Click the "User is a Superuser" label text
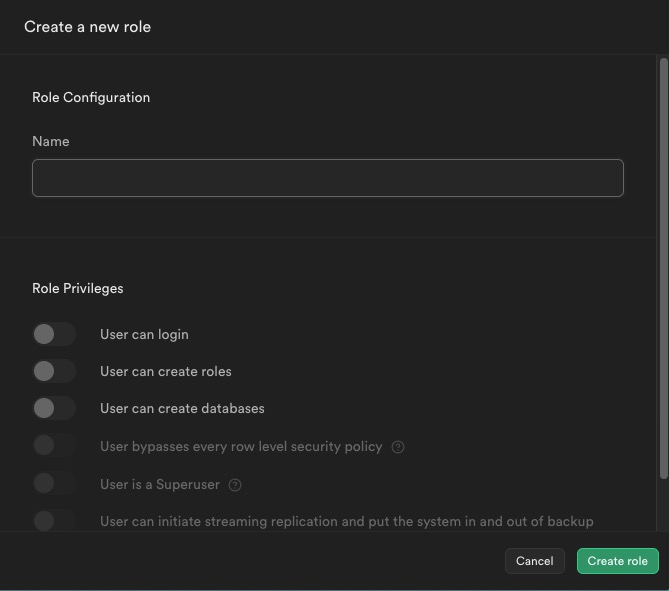Screen dimensions: 669x591 click(x=159, y=484)
